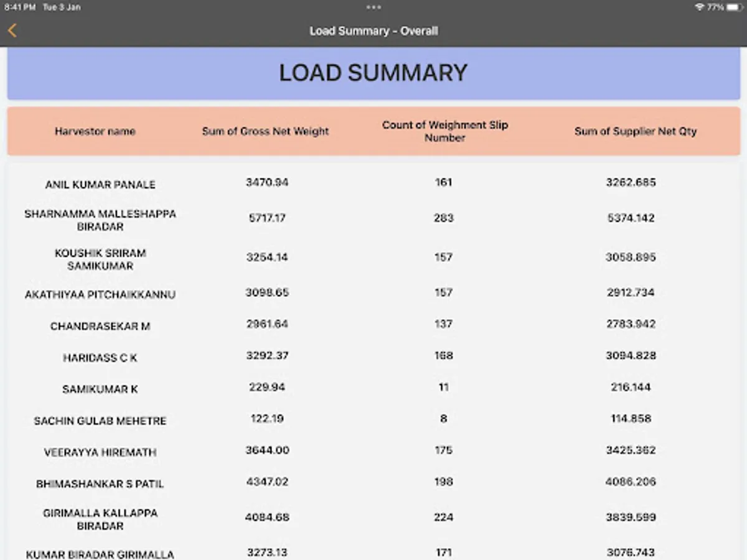Click the supplier qty 3094.828

point(631,356)
